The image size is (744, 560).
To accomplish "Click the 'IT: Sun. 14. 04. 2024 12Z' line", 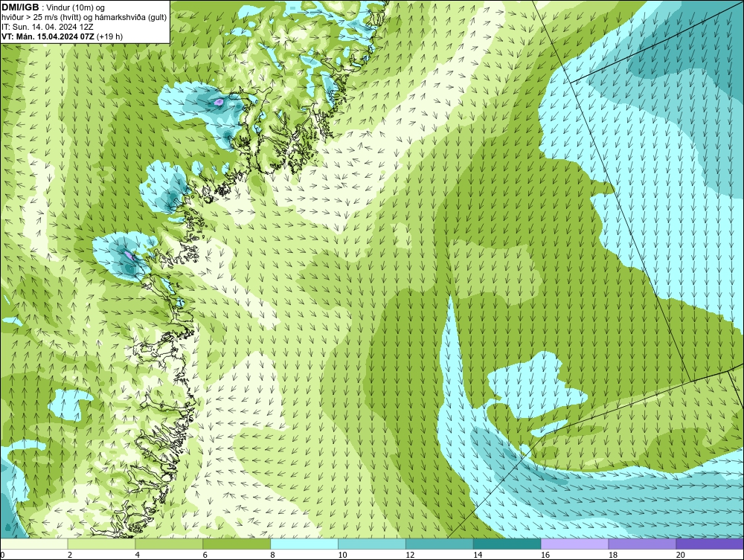I will (48, 27).
